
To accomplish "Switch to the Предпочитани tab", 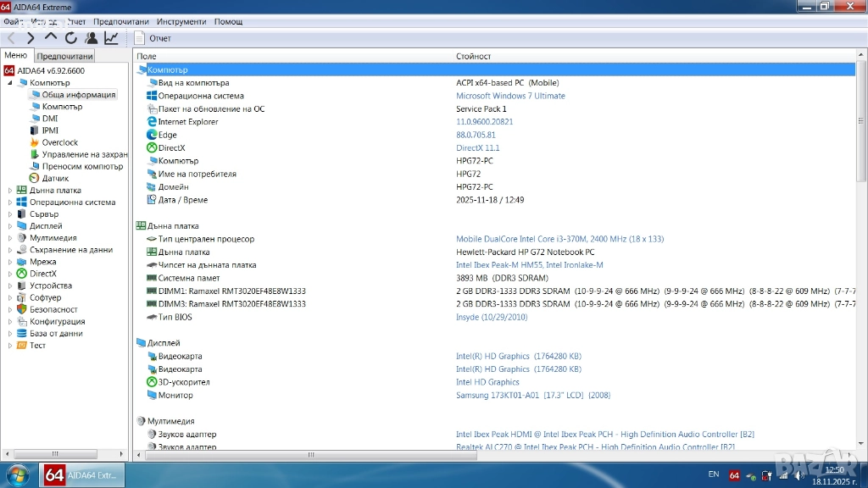I will [64, 56].
